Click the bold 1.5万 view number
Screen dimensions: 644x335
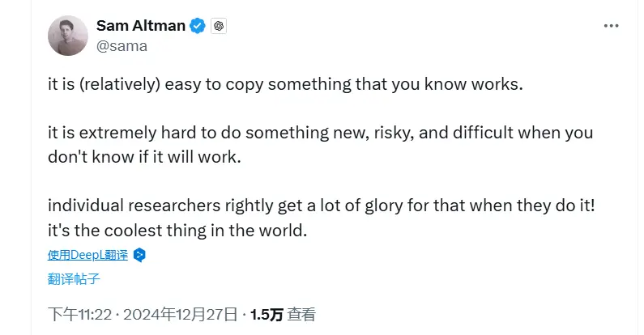pyautogui.click(x=267, y=314)
